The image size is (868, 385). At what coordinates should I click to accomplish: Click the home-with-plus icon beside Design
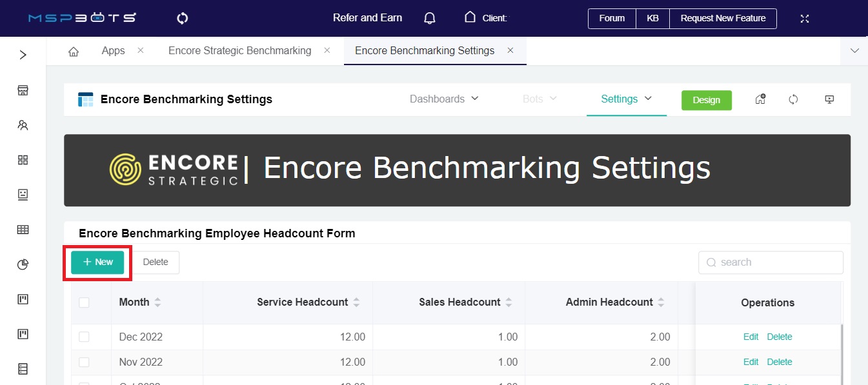pyautogui.click(x=760, y=99)
